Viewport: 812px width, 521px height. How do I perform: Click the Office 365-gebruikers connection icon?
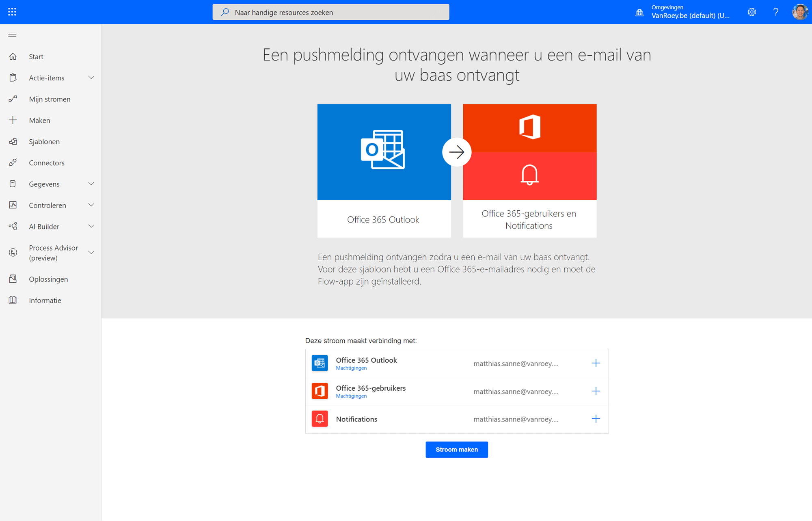pos(320,391)
